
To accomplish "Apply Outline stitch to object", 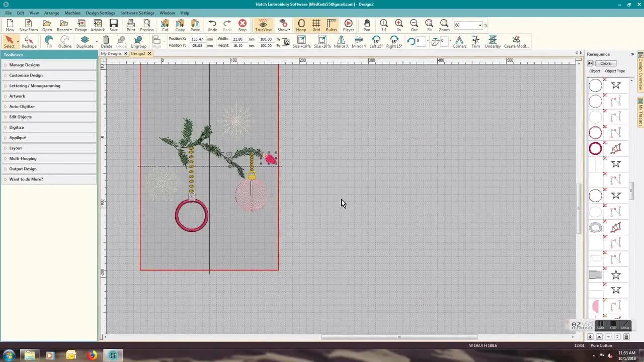I will 65,42.
